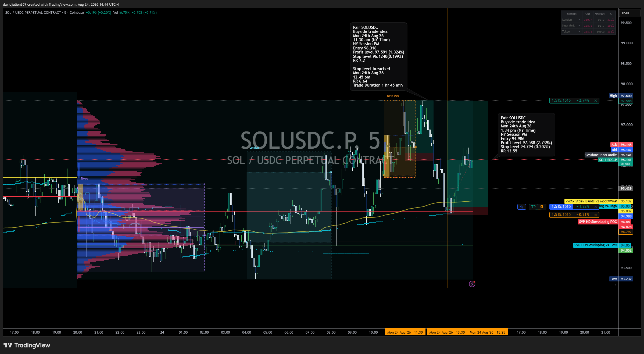This screenshot has width=644, height=354.
Task: Click the 95.439 gray price label
Action: click(x=626, y=189)
